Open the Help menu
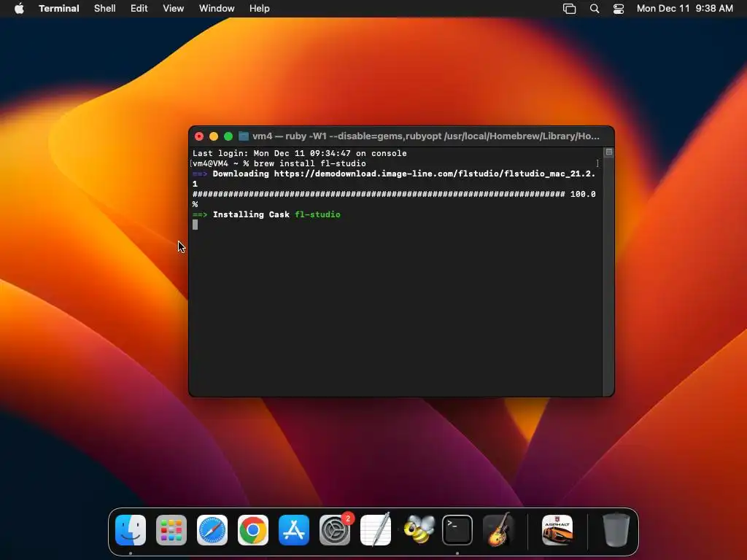This screenshot has height=560, width=747. coord(260,9)
